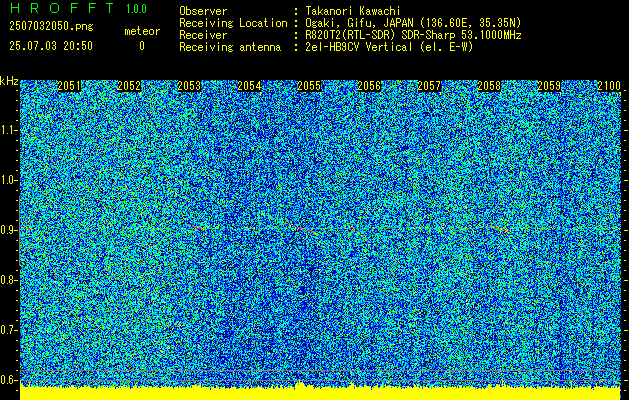Click the Ogaki, Gifu, JAPAN location text
The image size is (629, 400).
click(413, 23)
